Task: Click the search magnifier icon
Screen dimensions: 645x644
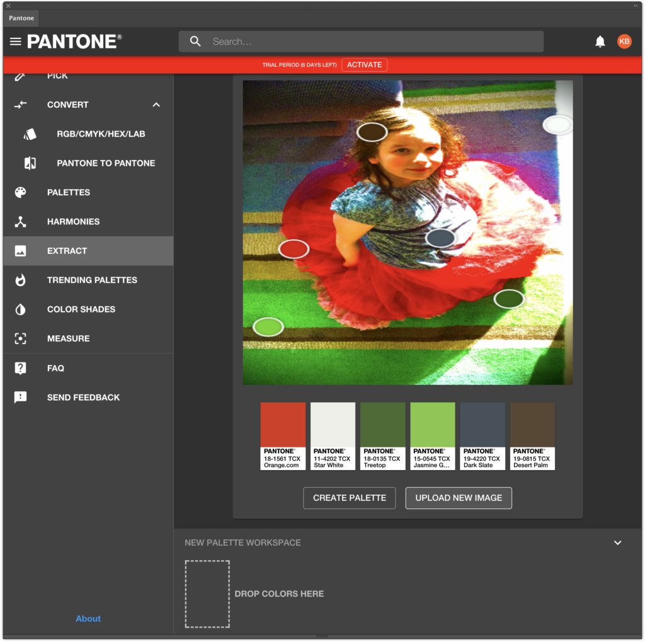Action: (195, 41)
